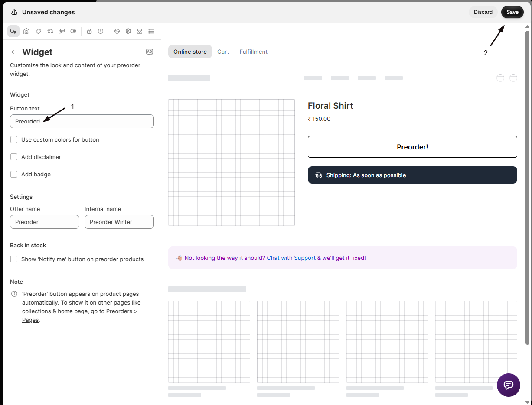The width and height of the screenshot is (532, 405).
Task: Select the widget cursor icon in the toolbar
Action: (13, 31)
